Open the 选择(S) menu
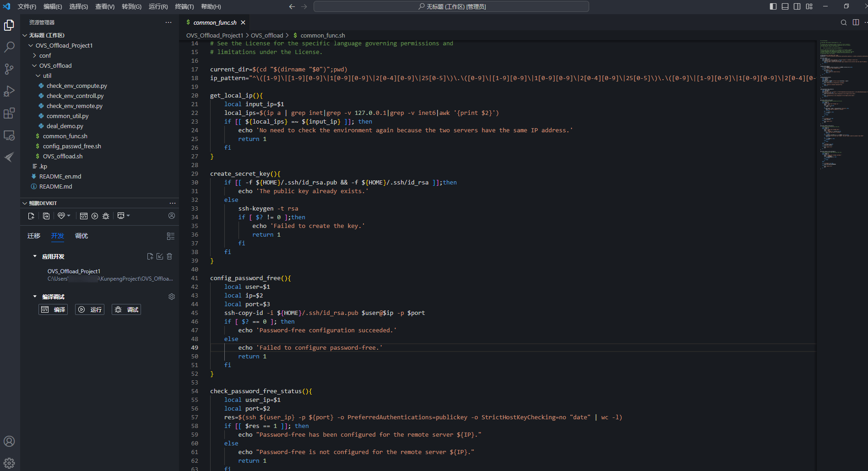The width and height of the screenshot is (868, 471). point(79,6)
